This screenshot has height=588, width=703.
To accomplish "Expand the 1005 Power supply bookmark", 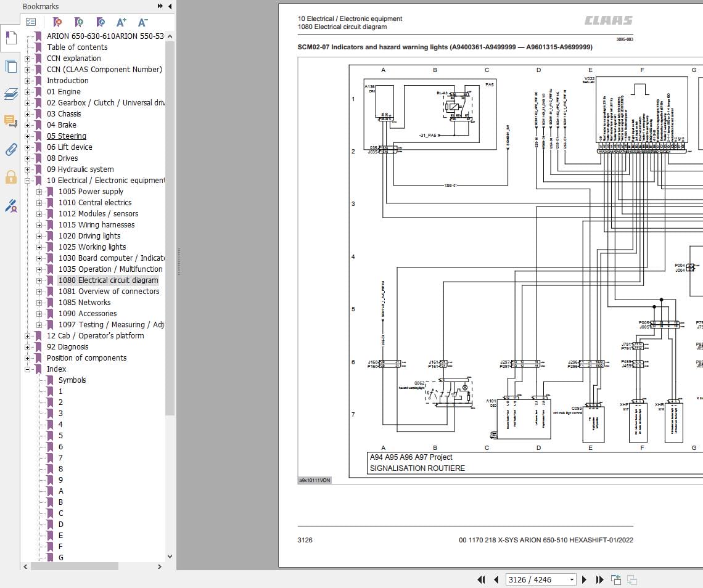I will [x=39, y=191].
